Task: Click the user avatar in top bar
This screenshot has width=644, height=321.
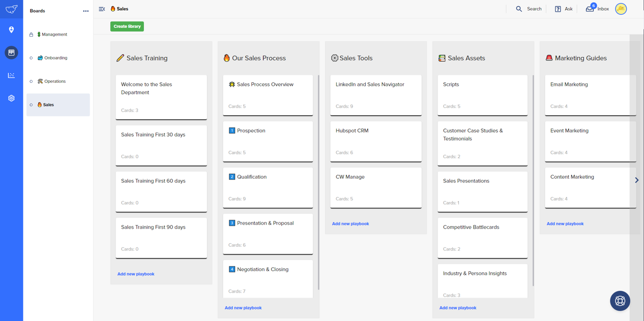Action: (621, 9)
